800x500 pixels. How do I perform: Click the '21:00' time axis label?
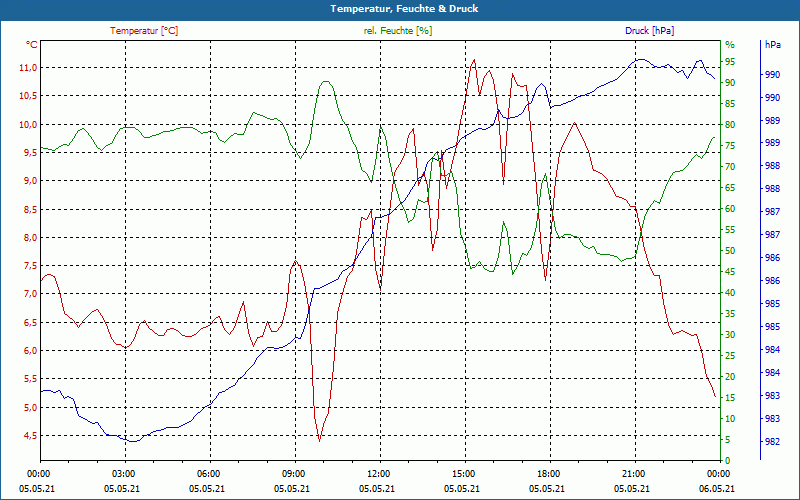632,473
